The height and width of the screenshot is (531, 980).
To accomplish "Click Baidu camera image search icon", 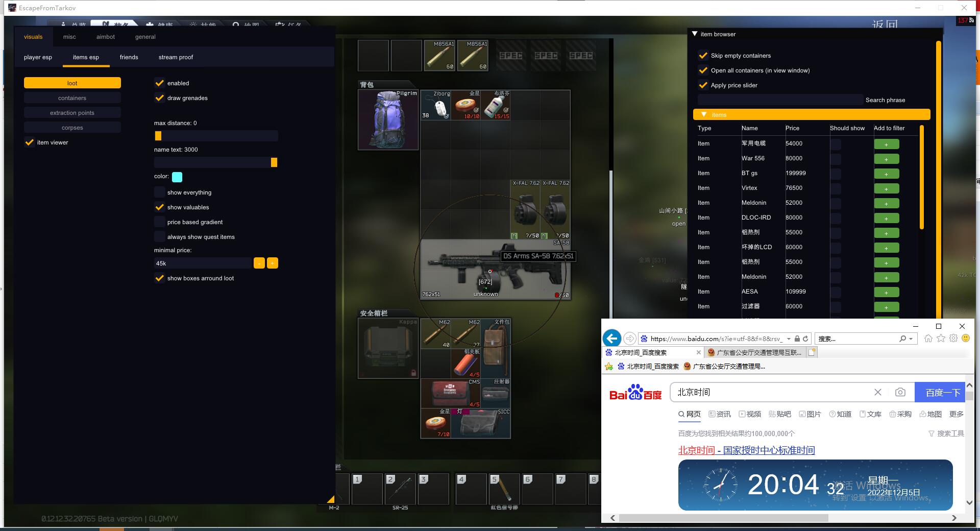I will 900,392.
